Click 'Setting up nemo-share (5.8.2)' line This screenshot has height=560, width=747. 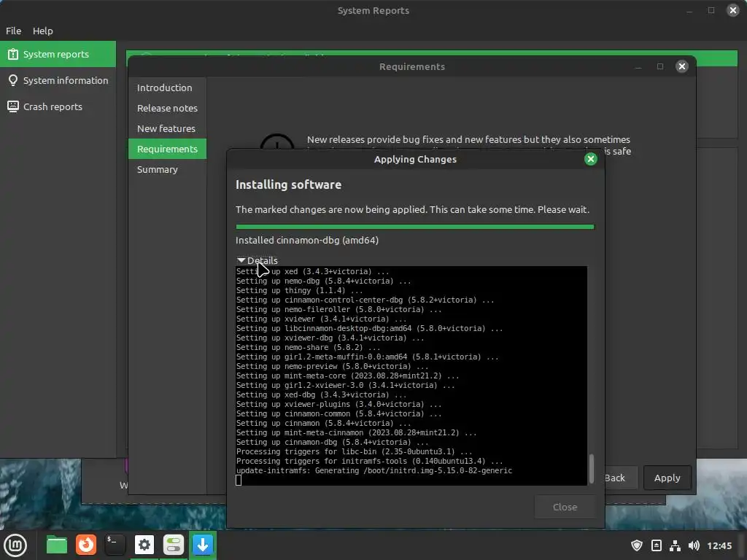click(x=308, y=347)
